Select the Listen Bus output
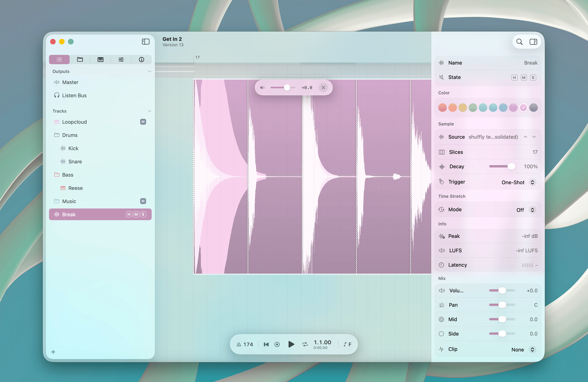The width and height of the screenshot is (588, 382). pyautogui.click(x=100, y=95)
